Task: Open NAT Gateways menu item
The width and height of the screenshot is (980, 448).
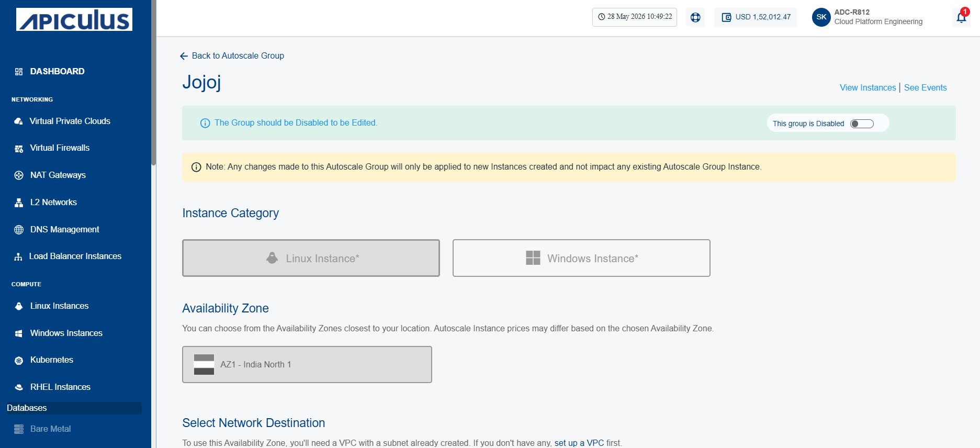Action: tap(58, 175)
